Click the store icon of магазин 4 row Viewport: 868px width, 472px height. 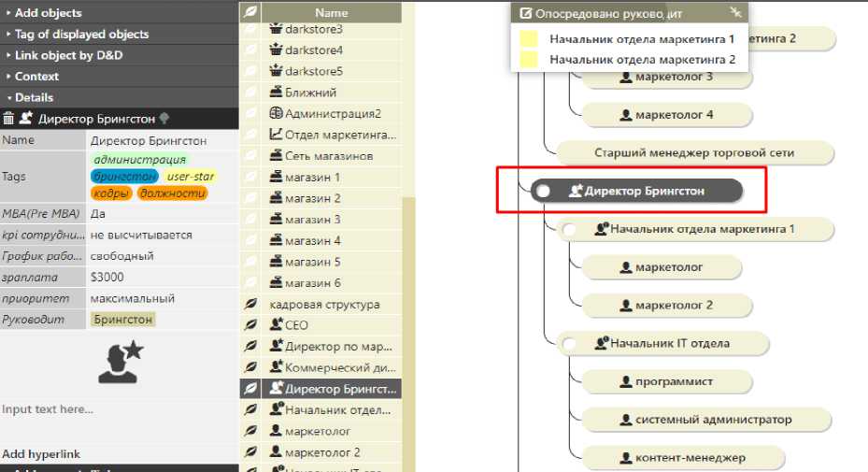point(276,240)
